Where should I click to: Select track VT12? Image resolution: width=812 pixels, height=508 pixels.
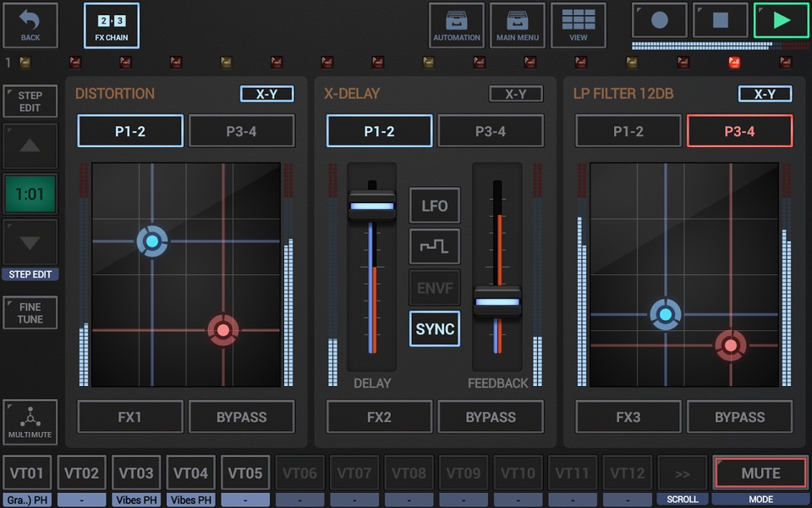[627, 472]
